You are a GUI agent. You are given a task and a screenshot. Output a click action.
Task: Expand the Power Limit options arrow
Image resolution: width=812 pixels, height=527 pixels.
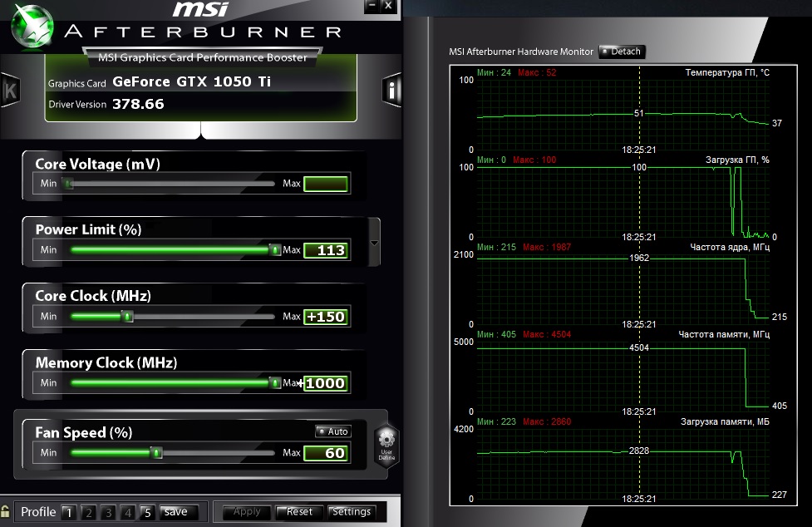click(x=374, y=242)
